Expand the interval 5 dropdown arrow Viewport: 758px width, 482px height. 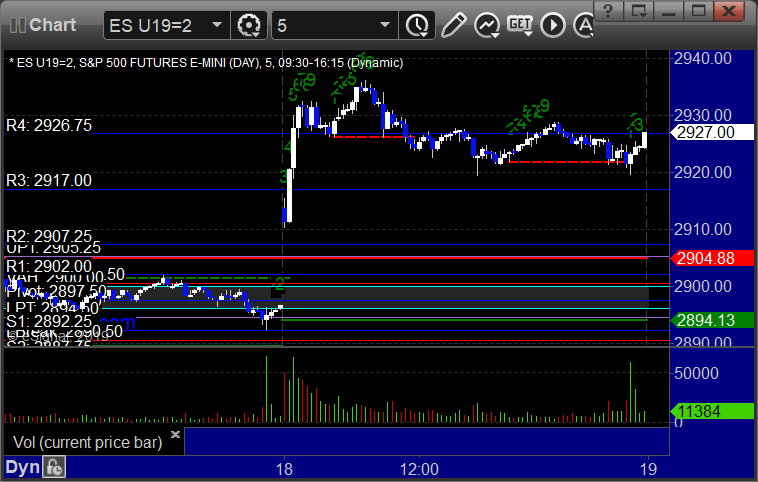click(x=385, y=25)
